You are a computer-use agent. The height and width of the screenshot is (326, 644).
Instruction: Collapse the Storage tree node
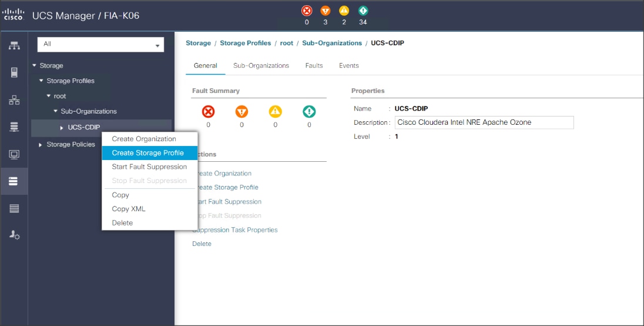(35, 65)
